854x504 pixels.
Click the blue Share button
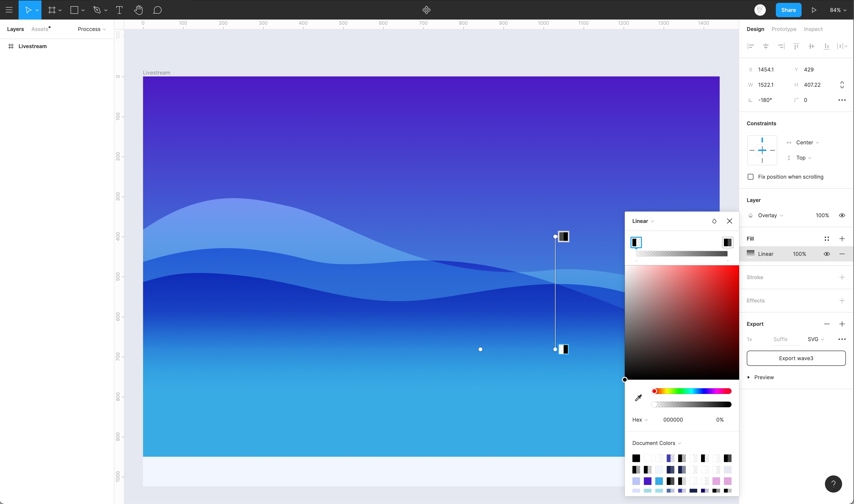[x=788, y=10]
